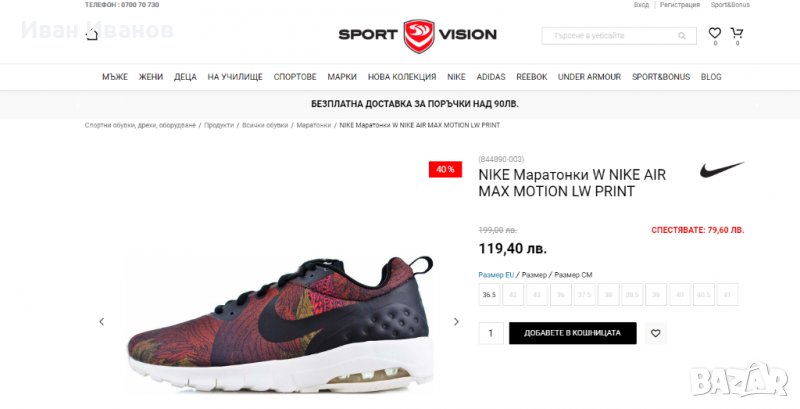Click the home icon in the header
Image resolution: width=800 pixels, height=409 pixels.
pyautogui.click(x=92, y=35)
